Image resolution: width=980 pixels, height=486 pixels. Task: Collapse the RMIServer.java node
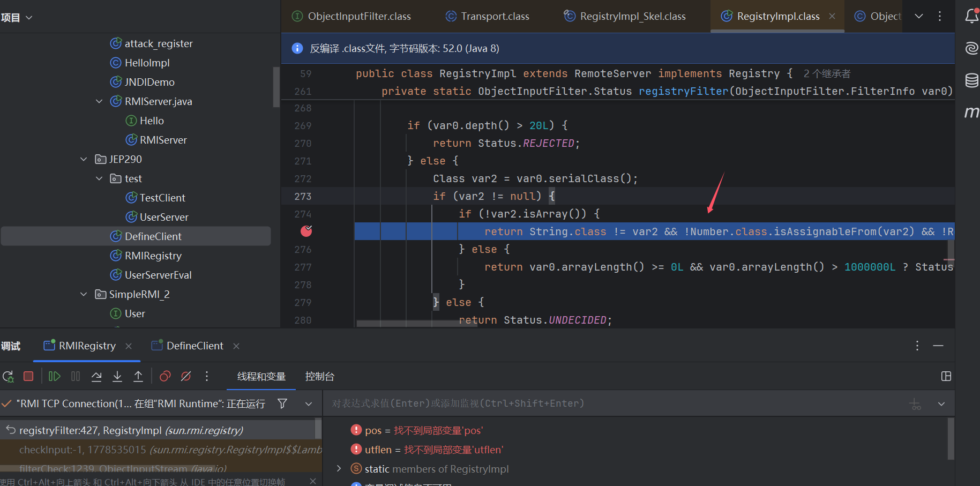pos(99,101)
